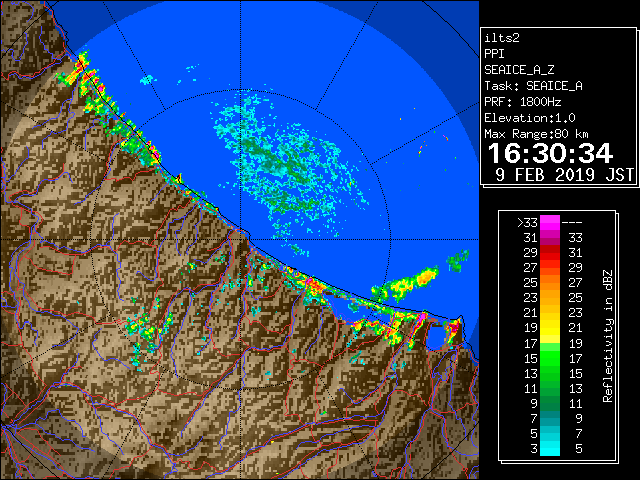Click the '---' legend label

pyautogui.click(x=572, y=223)
